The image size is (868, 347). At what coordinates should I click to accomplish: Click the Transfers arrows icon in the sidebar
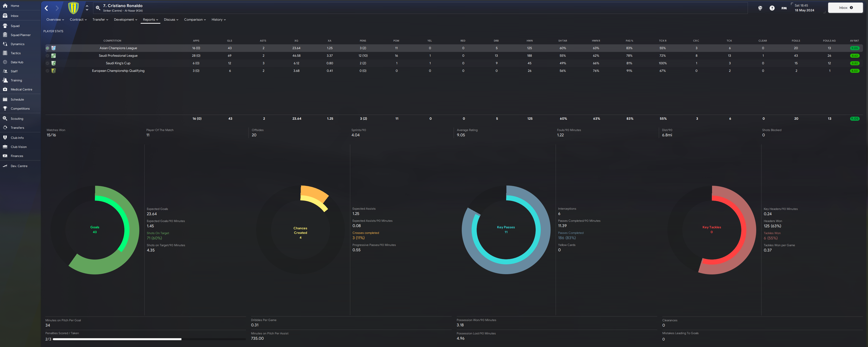point(5,128)
